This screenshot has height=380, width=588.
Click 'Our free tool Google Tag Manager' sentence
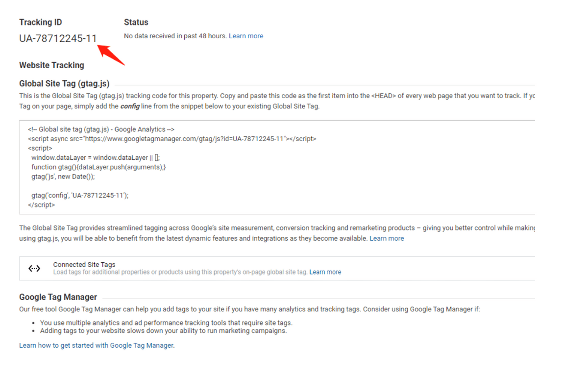(250, 309)
